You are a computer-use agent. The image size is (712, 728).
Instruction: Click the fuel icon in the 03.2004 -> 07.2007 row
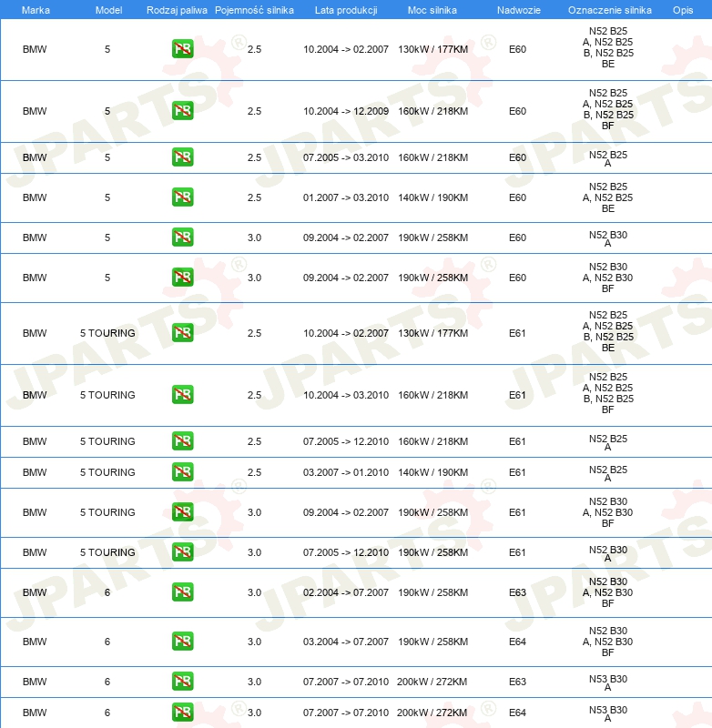pyautogui.click(x=182, y=642)
